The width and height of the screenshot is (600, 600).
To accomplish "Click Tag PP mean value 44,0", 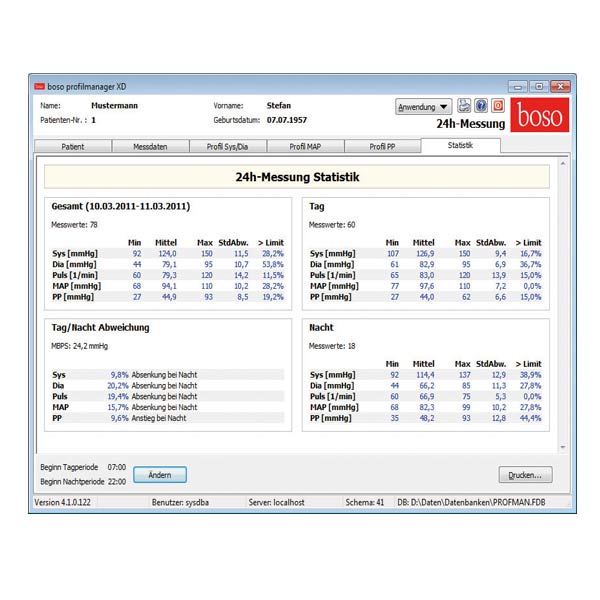I will (426, 297).
